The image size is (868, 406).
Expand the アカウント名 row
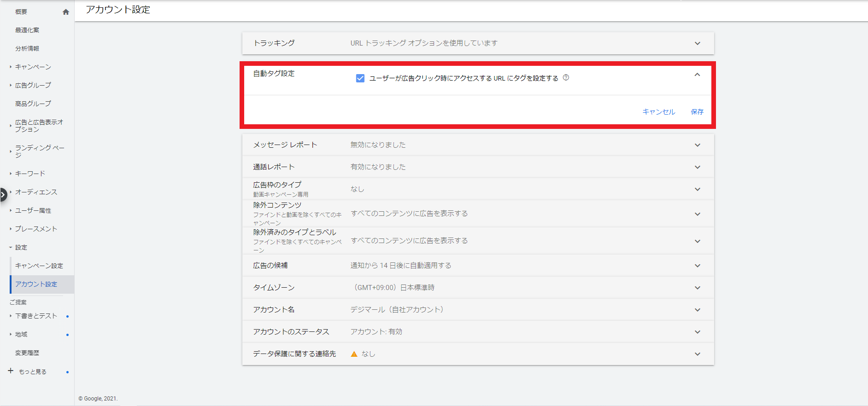click(x=478, y=310)
